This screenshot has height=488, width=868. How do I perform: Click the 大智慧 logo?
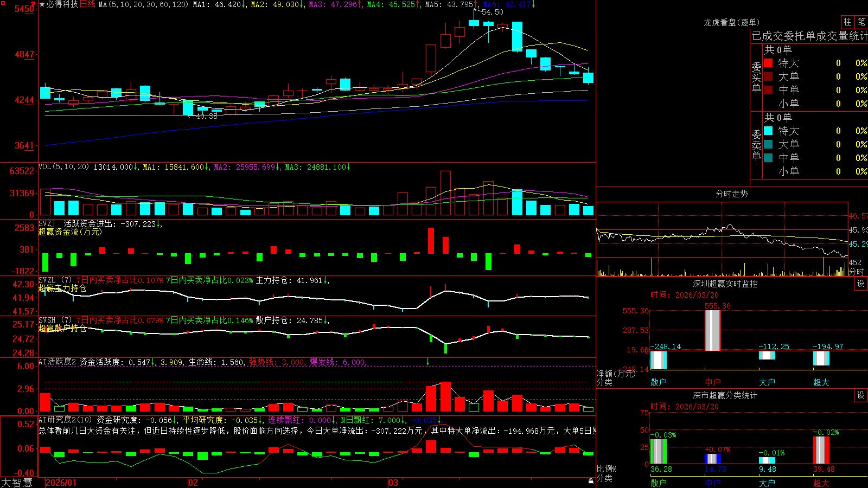click(x=17, y=483)
